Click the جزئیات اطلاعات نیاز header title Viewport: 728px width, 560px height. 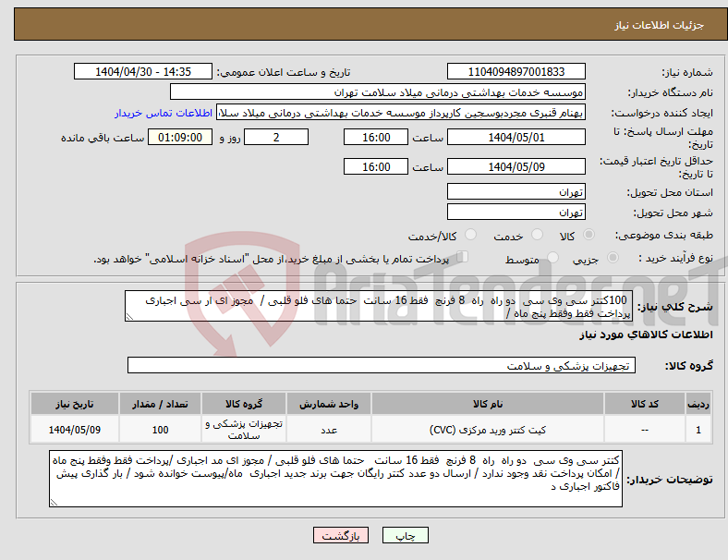[x=660, y=25]
